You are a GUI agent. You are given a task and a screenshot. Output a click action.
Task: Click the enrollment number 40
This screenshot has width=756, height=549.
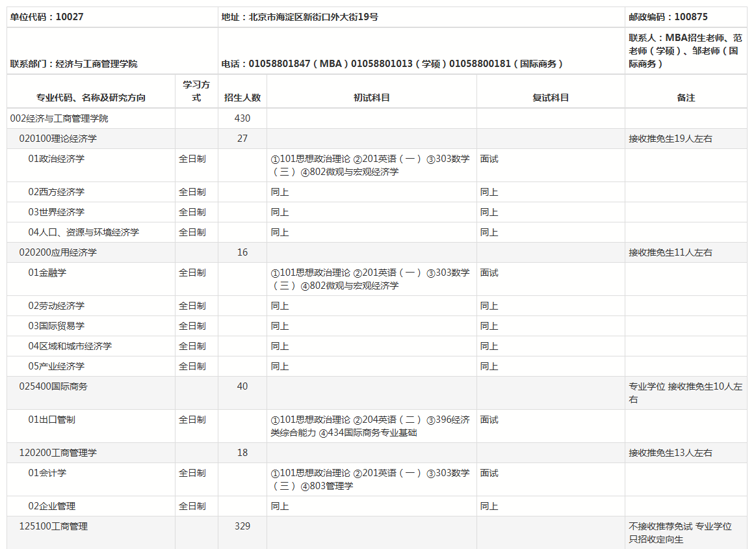click(242, 386)
